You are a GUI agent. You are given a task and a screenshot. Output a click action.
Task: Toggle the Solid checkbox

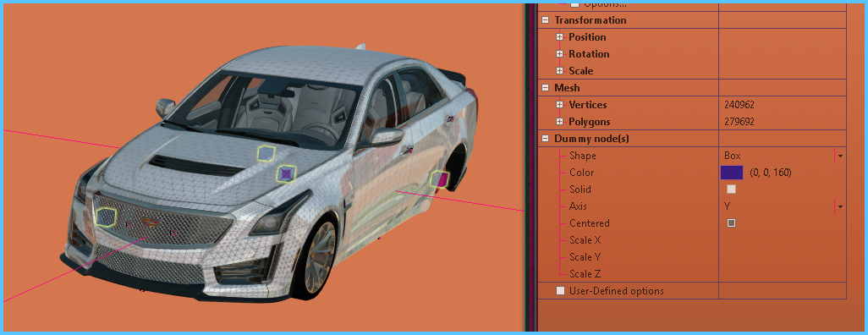point(731,189)
